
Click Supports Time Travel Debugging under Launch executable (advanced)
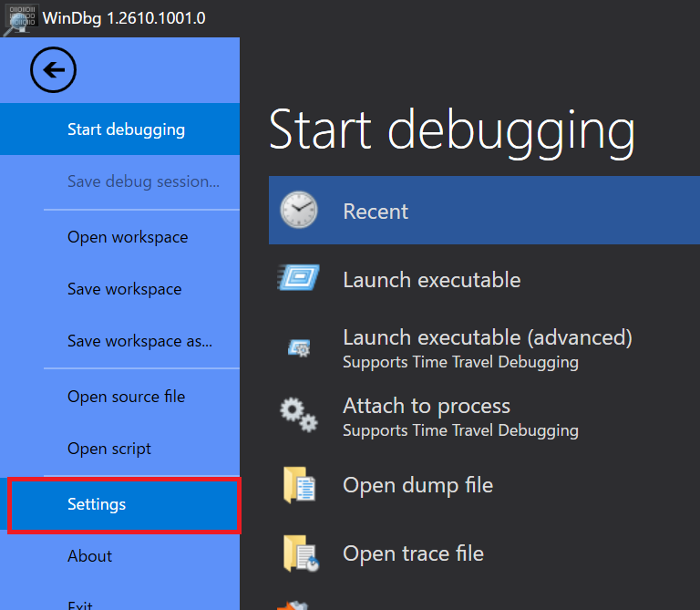tap(460, 362)
